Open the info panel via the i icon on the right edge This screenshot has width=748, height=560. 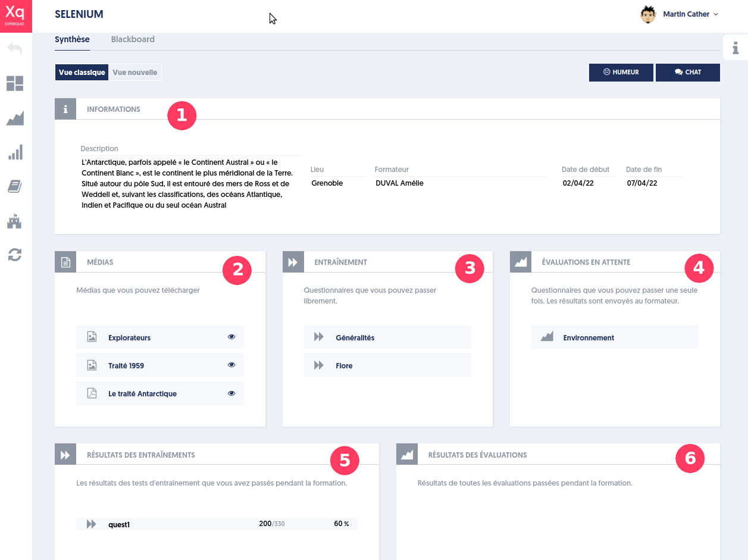737,48
